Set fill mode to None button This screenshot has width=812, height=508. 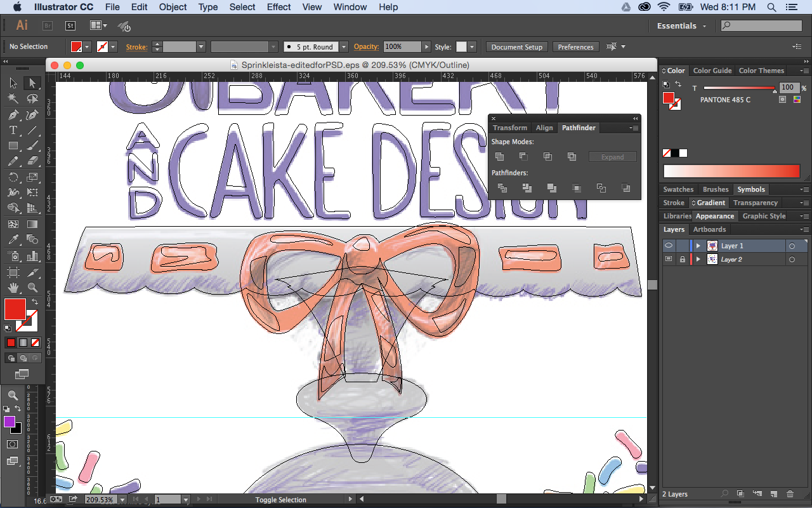(35, 342)
